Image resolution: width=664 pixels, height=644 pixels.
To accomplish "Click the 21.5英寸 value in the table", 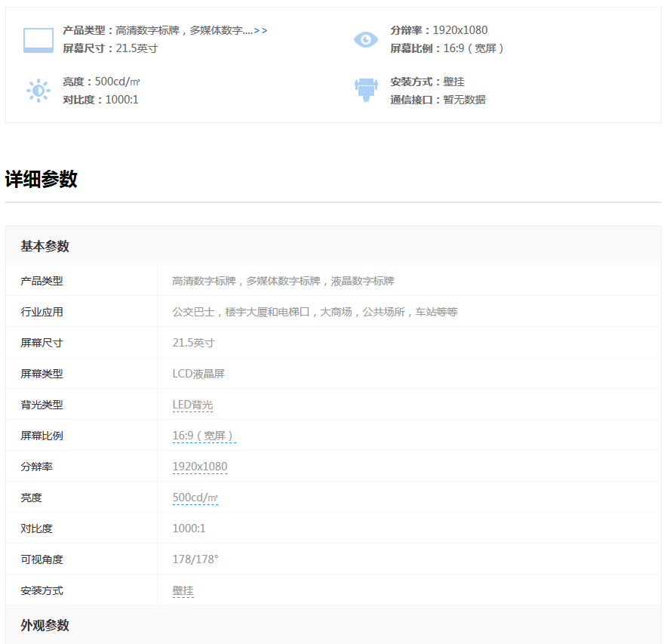I will [x=193, y=343].
